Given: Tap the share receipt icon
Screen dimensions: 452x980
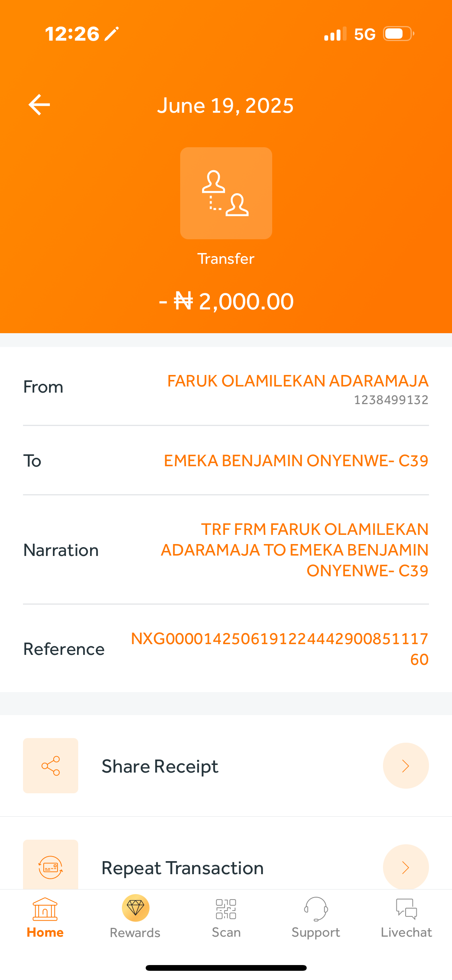Looking at the screenshot, I should tap(51, 766).
